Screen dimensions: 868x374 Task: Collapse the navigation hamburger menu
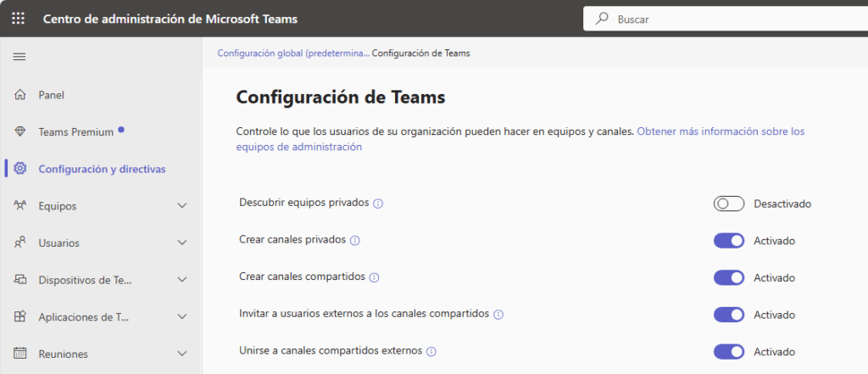(x=19, y=57)
